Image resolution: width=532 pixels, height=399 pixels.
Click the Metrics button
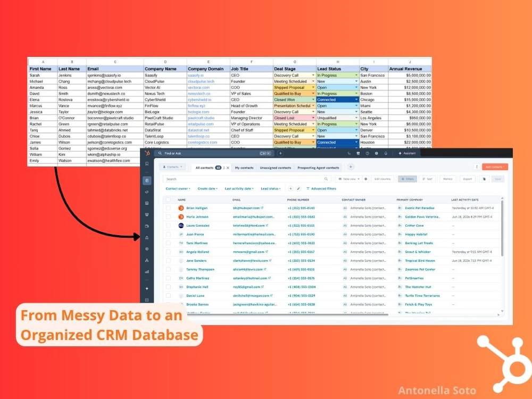coord(447,179)
